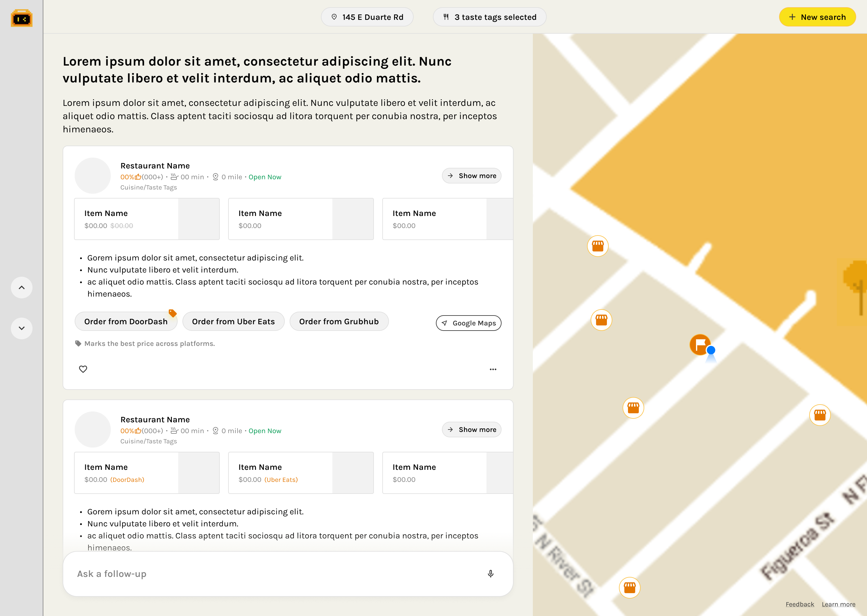Viewport: 867px width, 616px height.
Task: Open the three-dots menu on the first restaurant card
Action: 493,369
